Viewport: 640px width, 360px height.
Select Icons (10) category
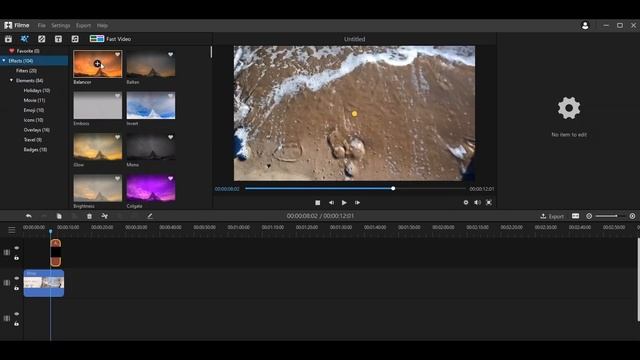pos(33,120)
